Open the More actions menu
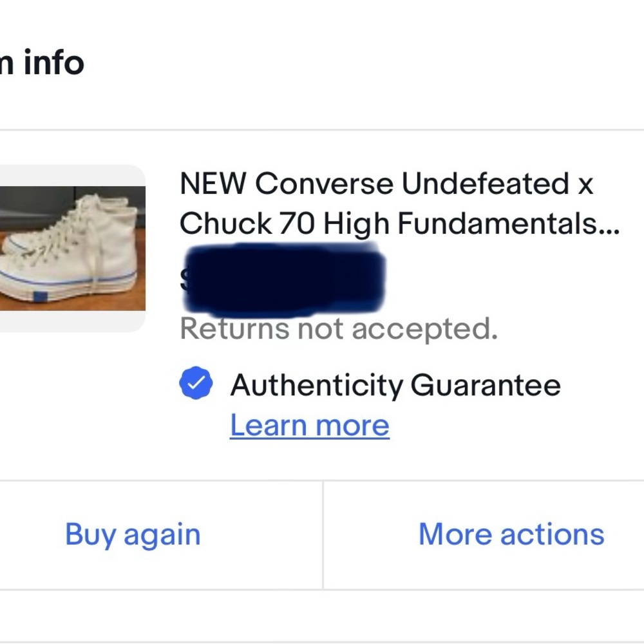644x644 pixels. point(511,535)
